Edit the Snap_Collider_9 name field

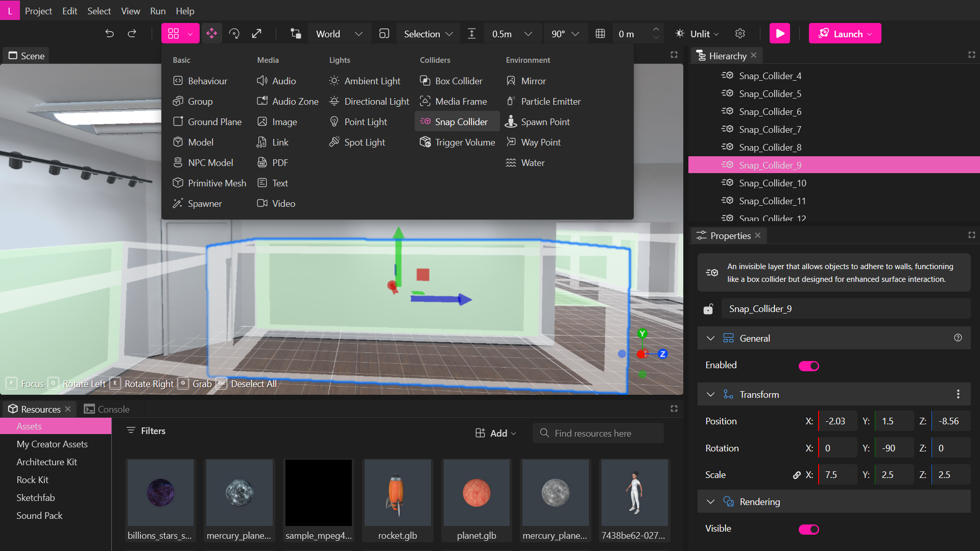[x=846, y=308]
